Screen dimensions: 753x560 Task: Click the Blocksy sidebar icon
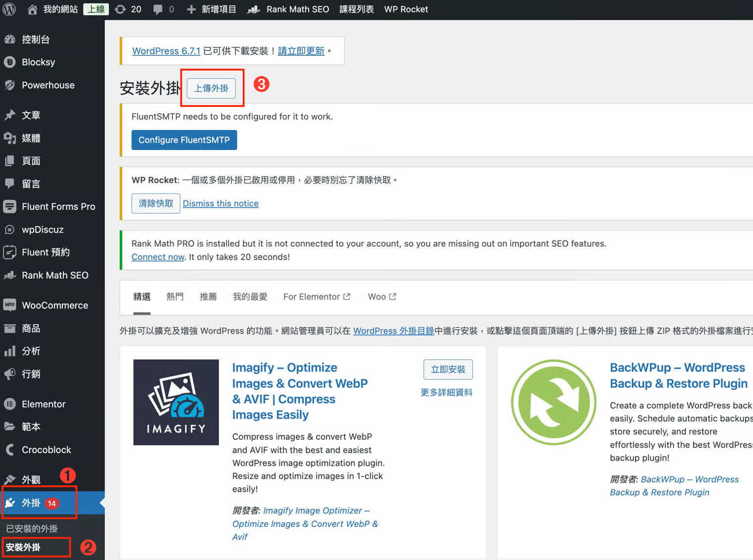(x=10, y=62)
